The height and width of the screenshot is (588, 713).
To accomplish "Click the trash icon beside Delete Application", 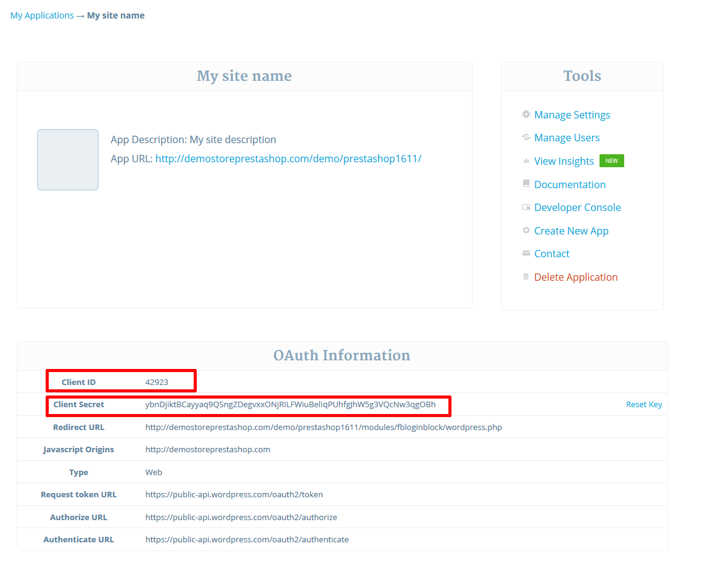I will (526, 276).
